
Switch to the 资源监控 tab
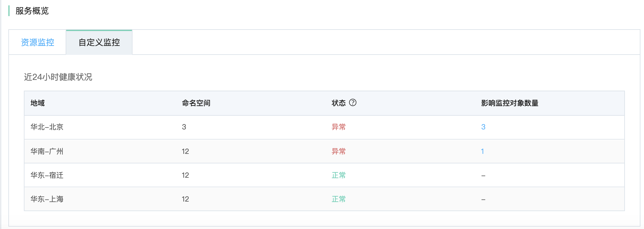[38, 42]
